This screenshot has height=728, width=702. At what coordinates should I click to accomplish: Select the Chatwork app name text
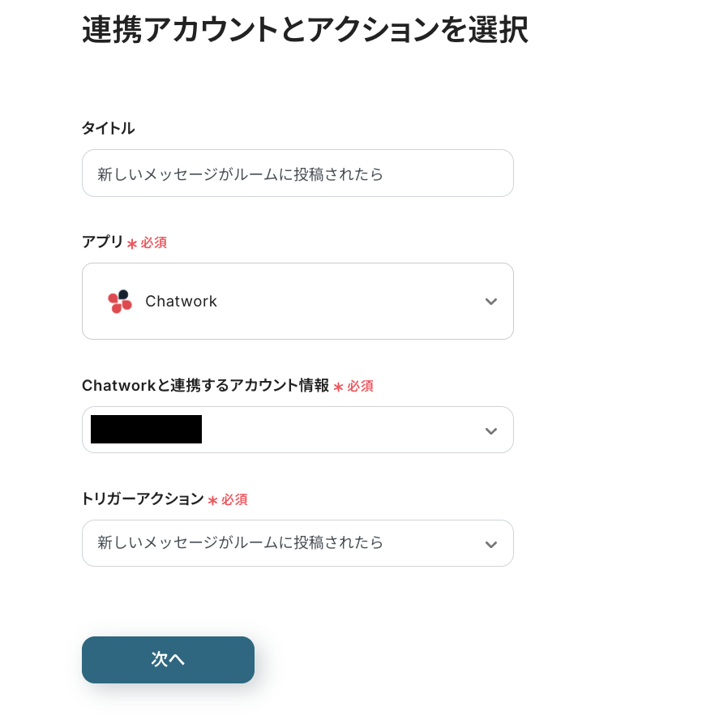tap(181, 302)
